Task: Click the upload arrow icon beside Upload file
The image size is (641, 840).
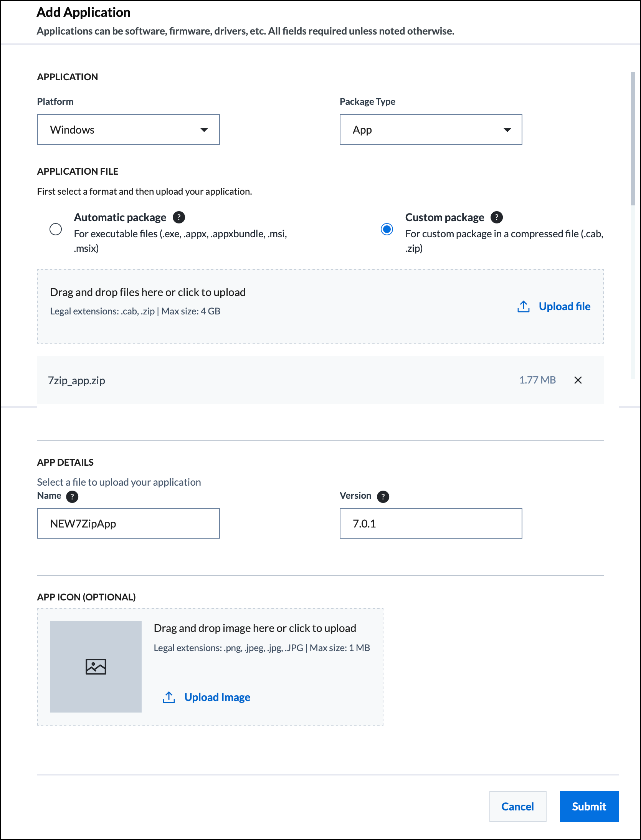Action: pyautogui.click(x=524, y=306)
